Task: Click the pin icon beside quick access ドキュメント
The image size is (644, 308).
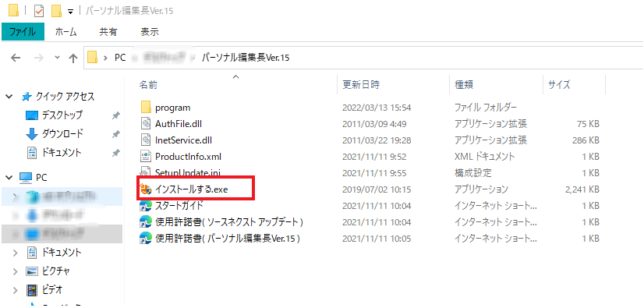Action: coord(116,153)
